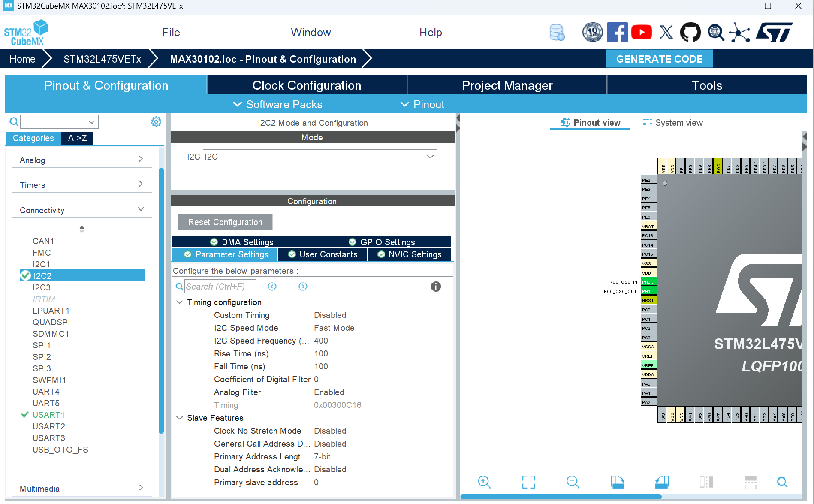
Task: Click the vertical flip view icon
Action: [706, 482]
